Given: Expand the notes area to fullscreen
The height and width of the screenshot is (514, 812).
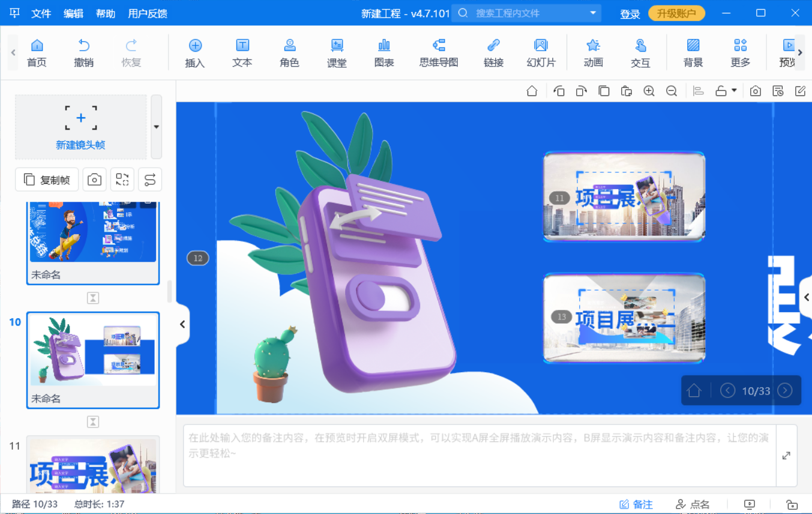Looking at the screenshot, I should pyautogui.click(x=786, y=456).
